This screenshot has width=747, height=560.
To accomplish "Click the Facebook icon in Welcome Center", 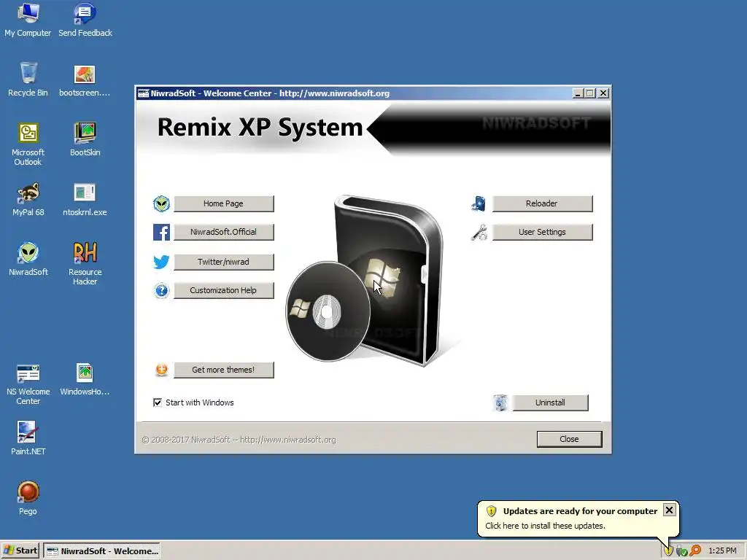I will point(161,233).
